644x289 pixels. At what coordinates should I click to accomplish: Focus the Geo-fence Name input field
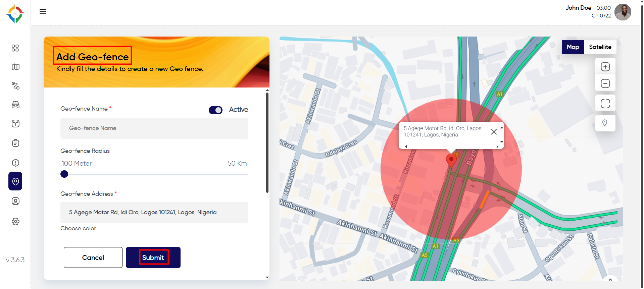point(154,128)
